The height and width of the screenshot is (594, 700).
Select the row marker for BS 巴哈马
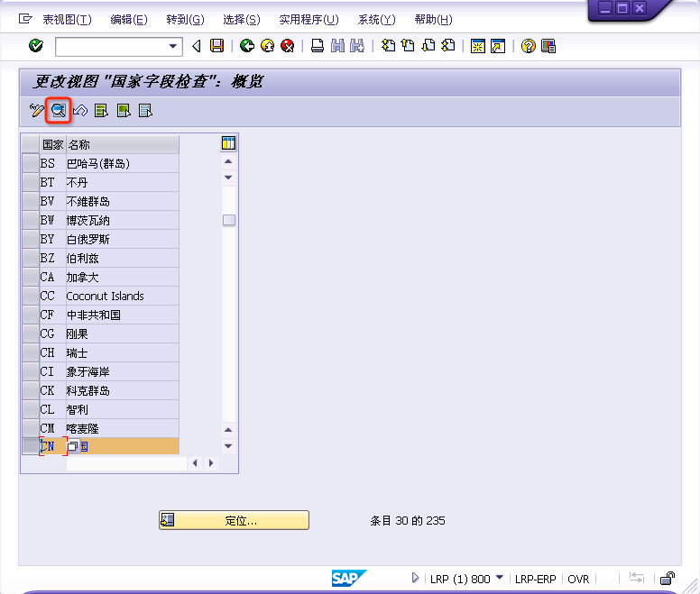31,163
